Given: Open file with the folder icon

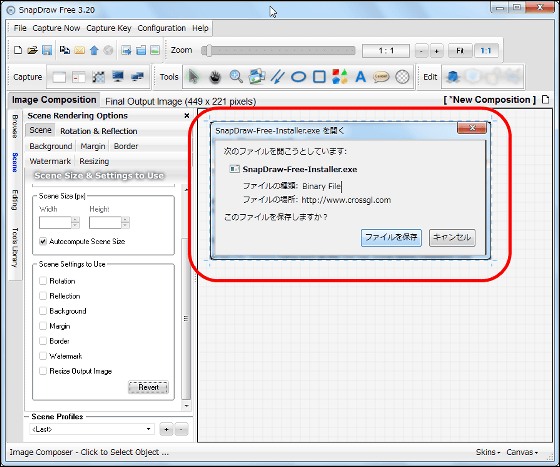Looking at the screenshot, I should tap(32, 50).
